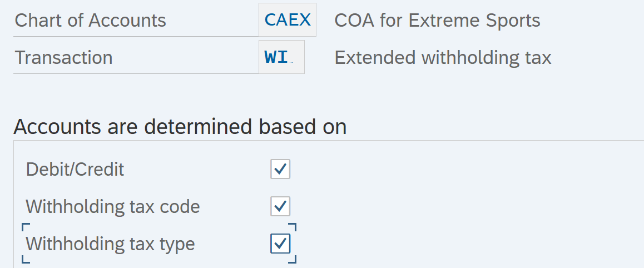Select the WI transaction field
Screen dimensions: 644x268
pos(282,57)
